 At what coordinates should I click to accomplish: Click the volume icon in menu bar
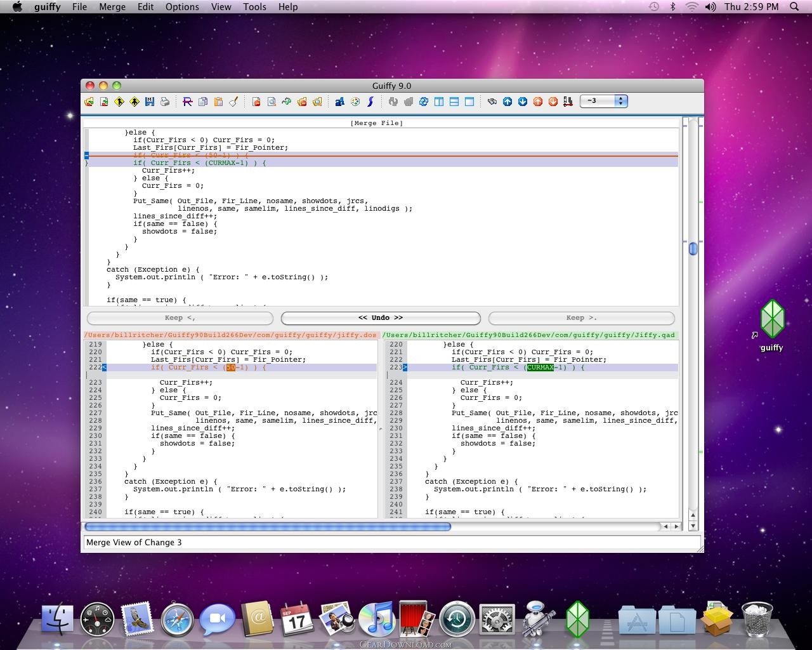[710, 7]
